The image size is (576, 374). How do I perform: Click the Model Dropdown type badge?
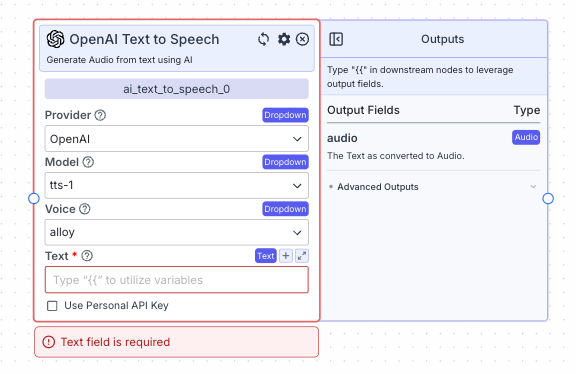pos(285,162)
